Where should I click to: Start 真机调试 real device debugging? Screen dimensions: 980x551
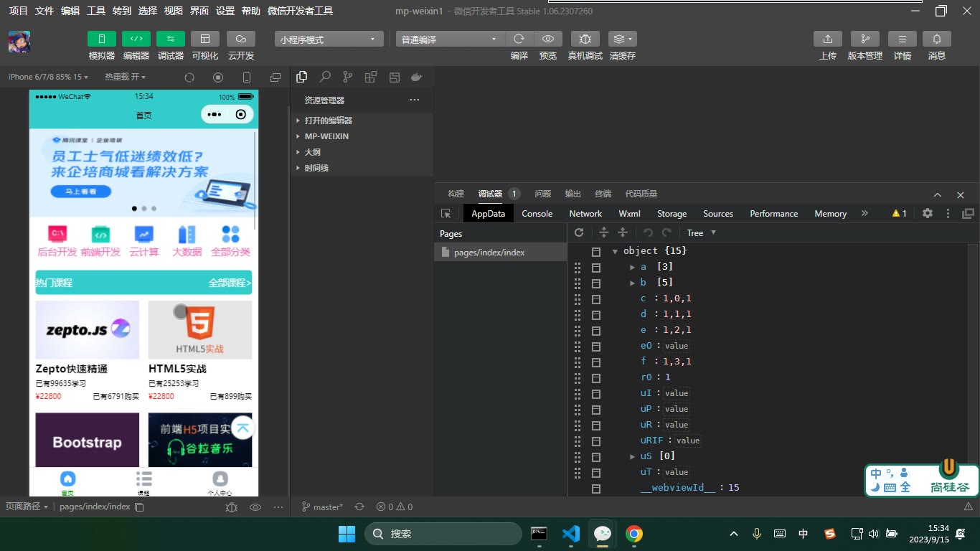click(585, 39)
